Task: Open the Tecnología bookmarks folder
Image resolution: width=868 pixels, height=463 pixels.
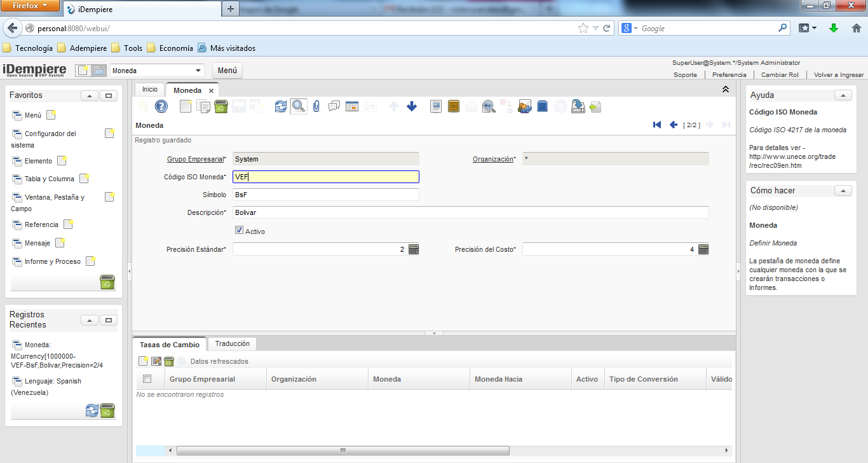Action: tap(27, 48)
